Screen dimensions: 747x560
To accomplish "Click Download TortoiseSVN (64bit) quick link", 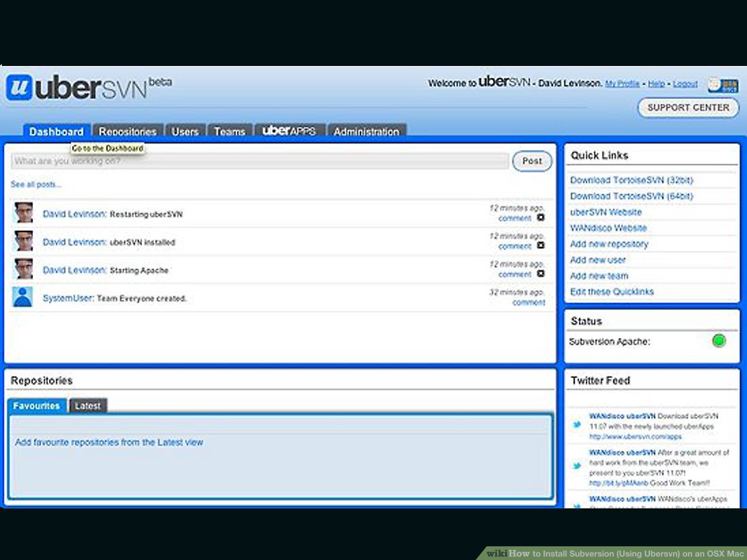I will tap(632, 196).
